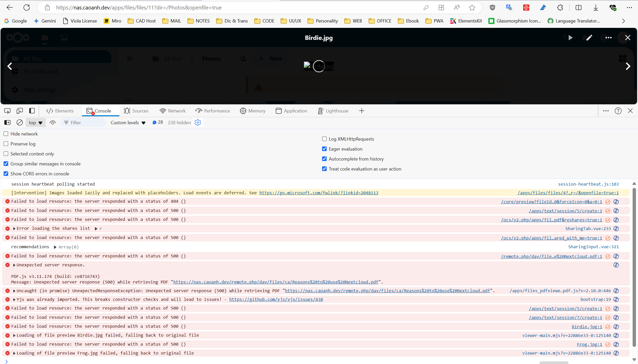Check the Hide network option

click(6, 134)
